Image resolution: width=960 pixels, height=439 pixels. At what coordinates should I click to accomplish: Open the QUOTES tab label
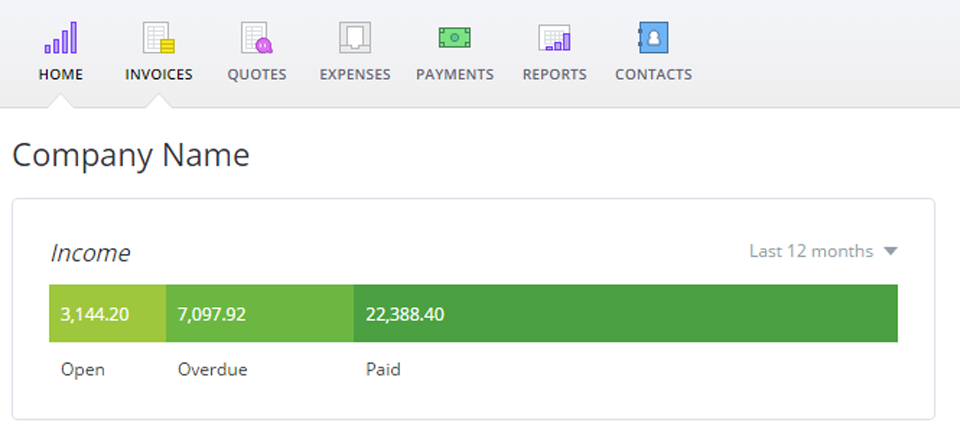coord(257,75)
